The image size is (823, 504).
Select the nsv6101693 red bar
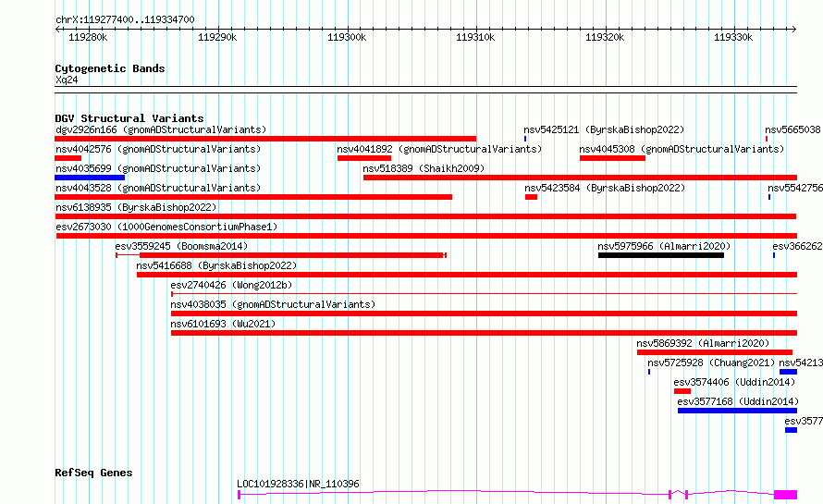pos(484,333)
